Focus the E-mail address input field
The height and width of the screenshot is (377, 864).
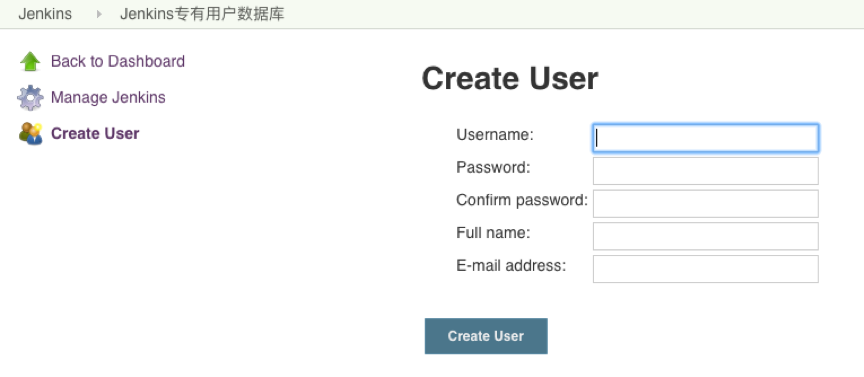(705, 269)
